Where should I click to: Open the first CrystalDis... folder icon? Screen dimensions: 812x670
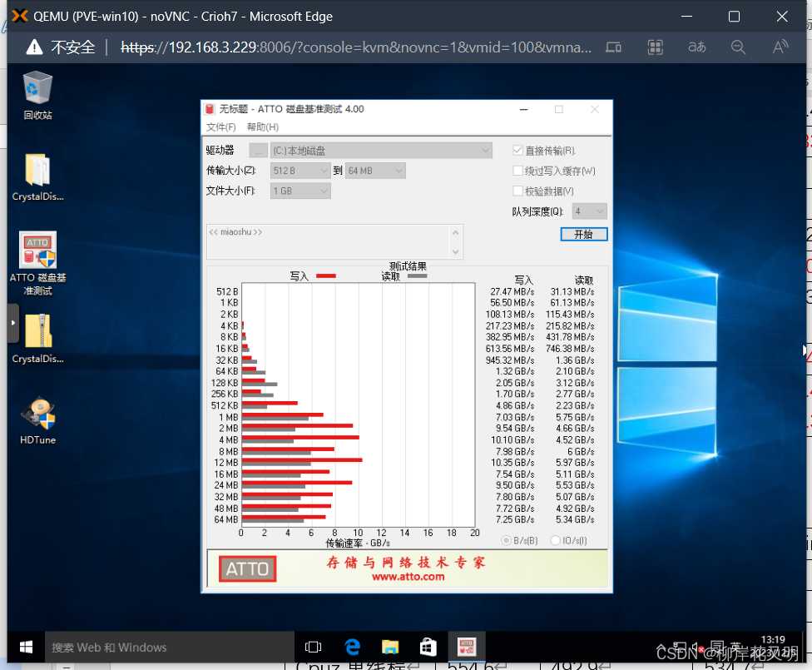[x=37, y=177]
